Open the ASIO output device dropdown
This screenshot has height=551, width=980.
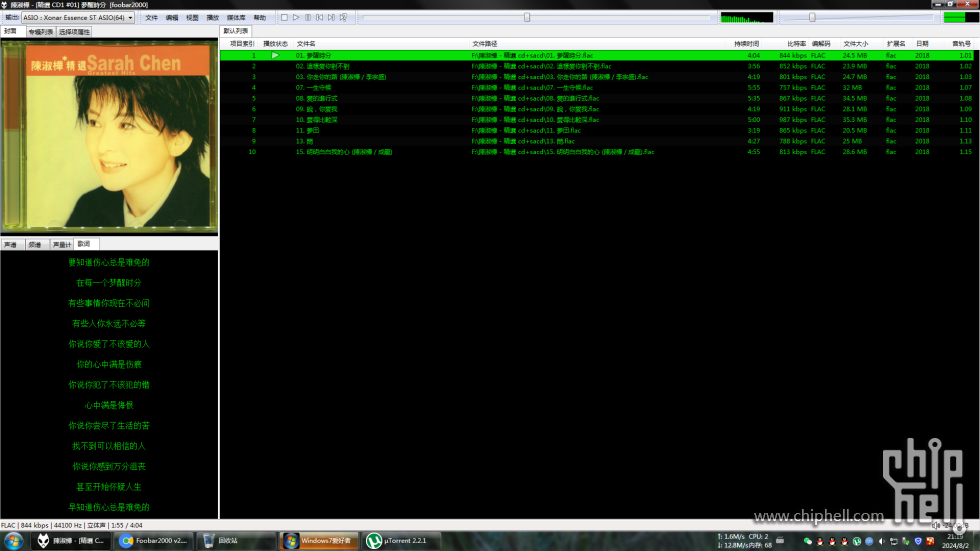(78, 17)
